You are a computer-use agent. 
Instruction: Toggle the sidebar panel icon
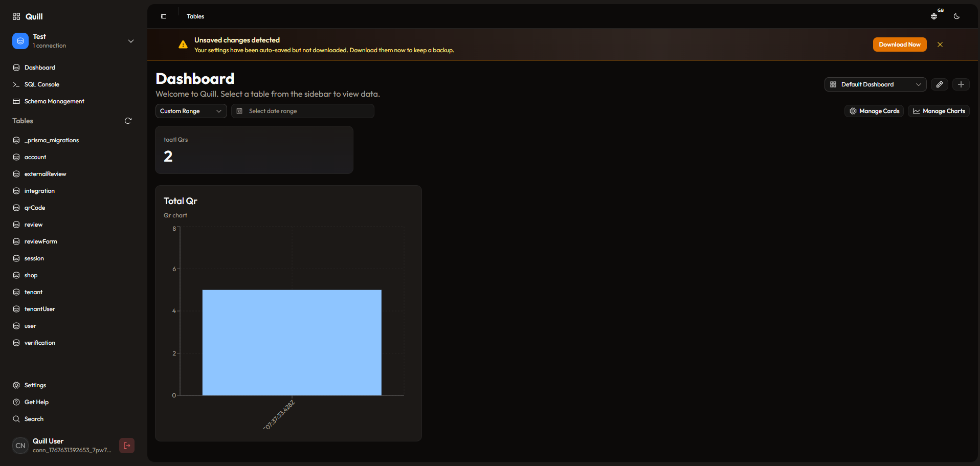coord(164,16)
